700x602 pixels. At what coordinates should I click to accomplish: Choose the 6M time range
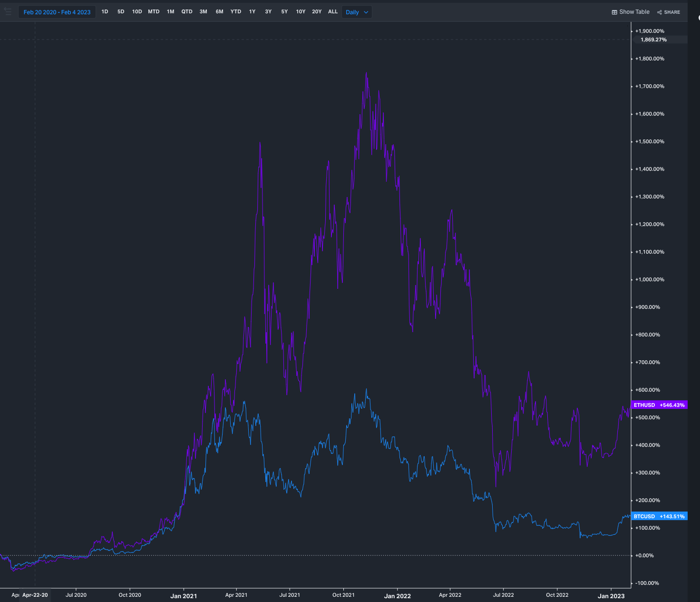[219, 12]
